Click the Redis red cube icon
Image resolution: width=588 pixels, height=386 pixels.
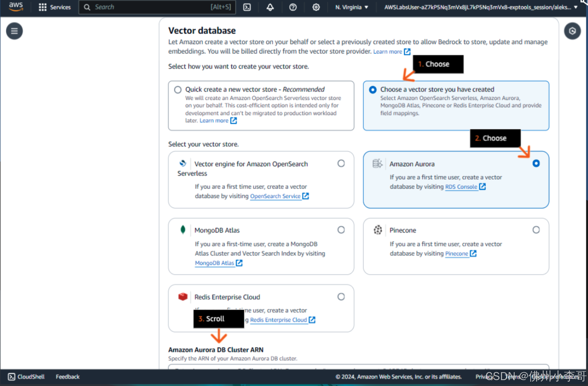(183, 296)
